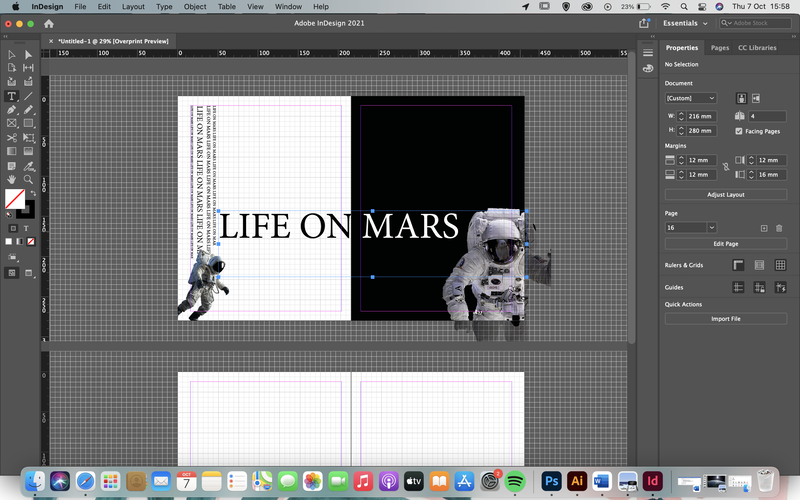800x500 pixels.
Task: Select the Zoom tool
Action: click(28, 179)
